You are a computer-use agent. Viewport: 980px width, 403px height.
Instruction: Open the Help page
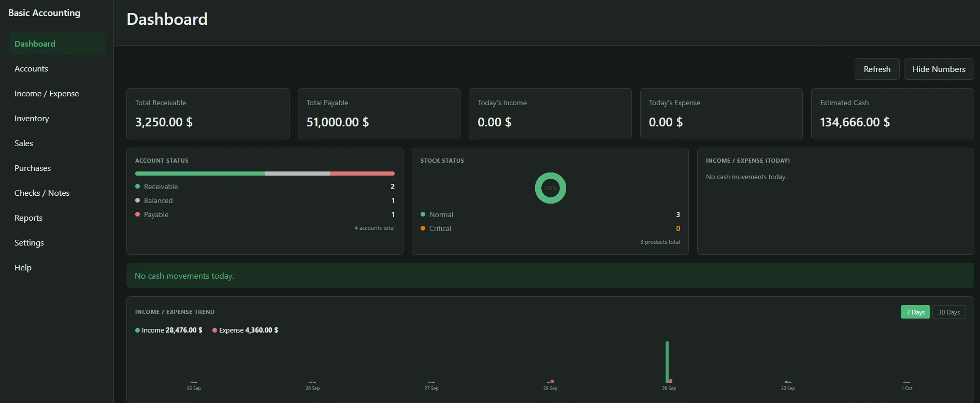pyautogui.click(x=56, y=268)
